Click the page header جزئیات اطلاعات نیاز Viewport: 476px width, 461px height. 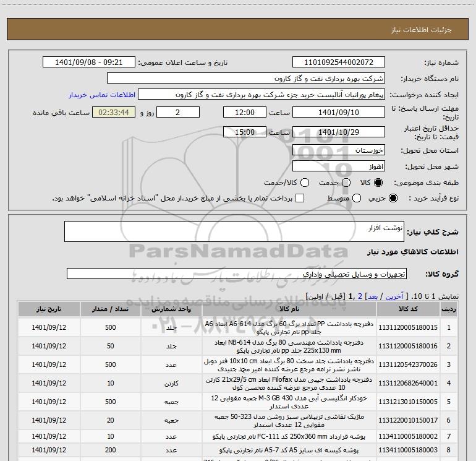pos(422,30)
